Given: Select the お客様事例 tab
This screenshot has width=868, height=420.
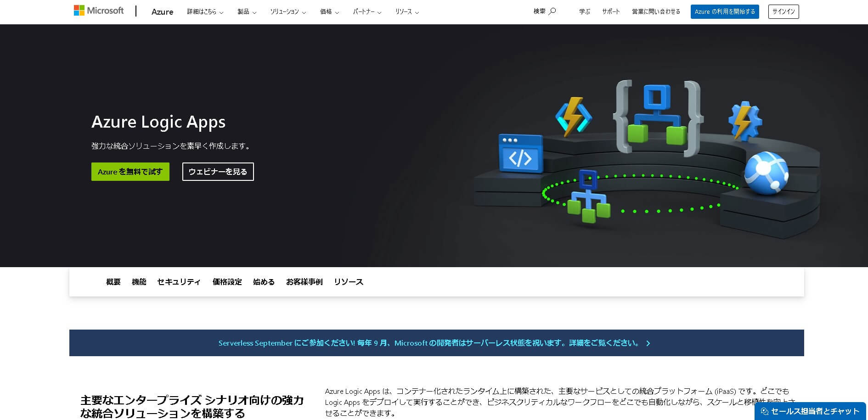Looking at the screenshot, I should (304, 282).
